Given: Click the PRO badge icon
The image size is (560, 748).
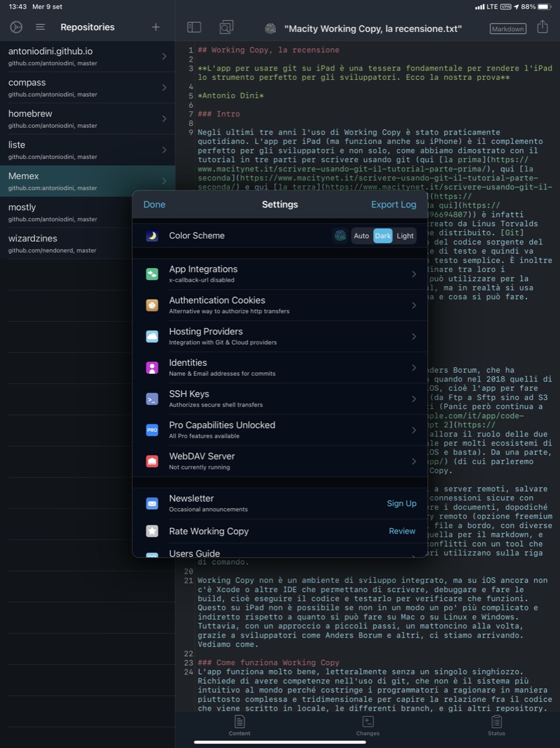Looking at the screenshot, I should [152, 430].
